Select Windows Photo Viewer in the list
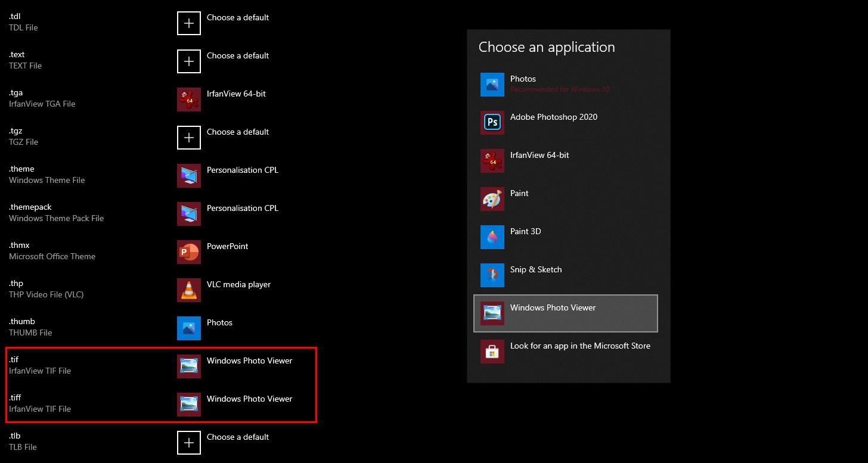Viewport: 868px width, 463px height. pos(566,313)
